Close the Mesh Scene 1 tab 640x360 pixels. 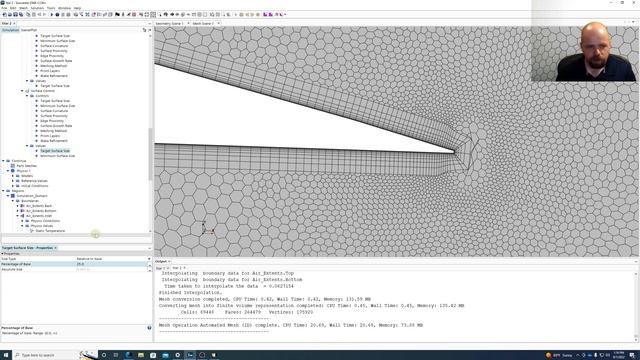pos(218,23)
